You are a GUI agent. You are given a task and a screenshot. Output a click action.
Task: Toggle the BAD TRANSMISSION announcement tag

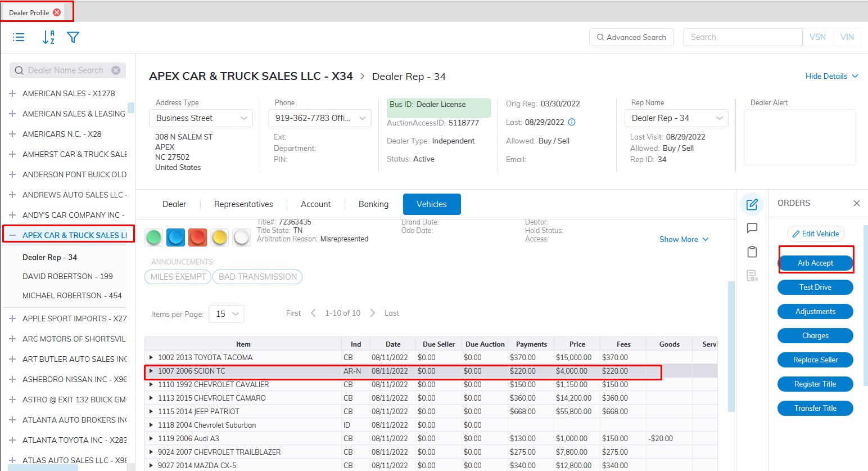point(257,277)
